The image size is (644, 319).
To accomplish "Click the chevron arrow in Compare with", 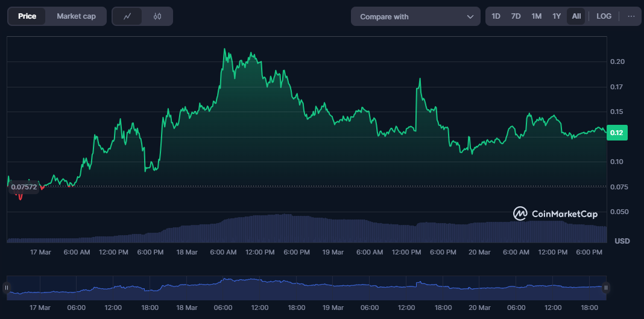I will pyautogui.click(x=470, y=17).
